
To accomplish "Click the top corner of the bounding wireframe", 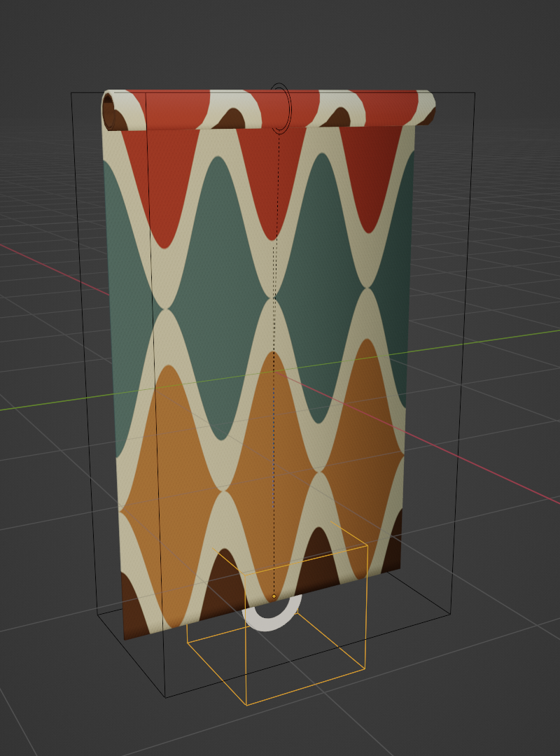I will [71, 91].
